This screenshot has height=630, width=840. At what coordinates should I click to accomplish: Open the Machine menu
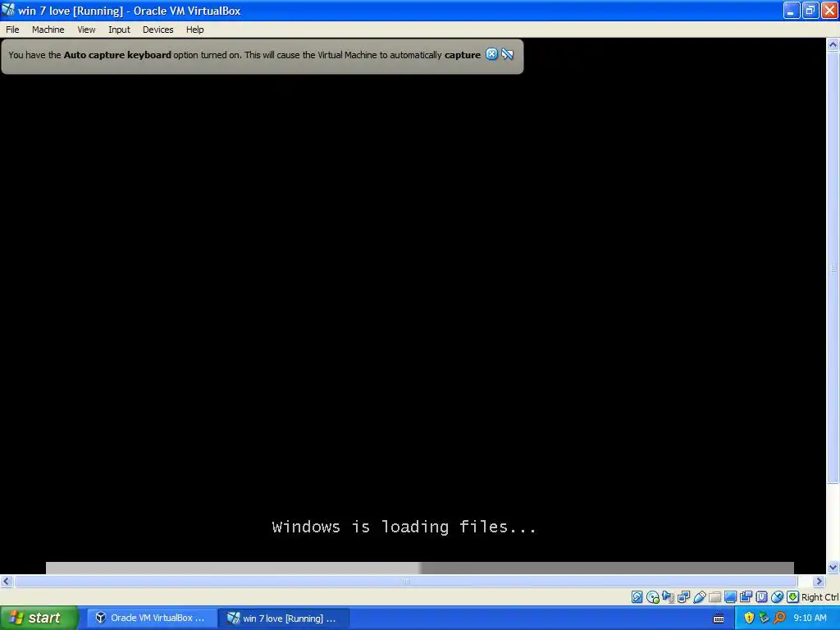coord(48,30)
